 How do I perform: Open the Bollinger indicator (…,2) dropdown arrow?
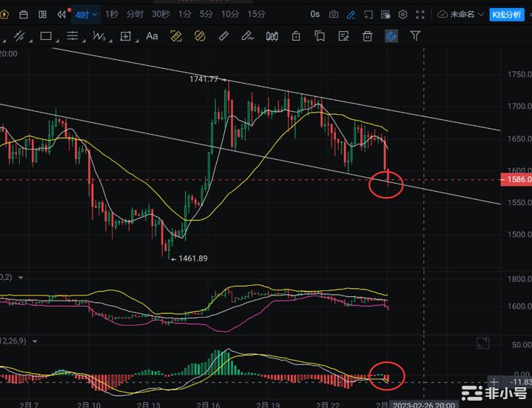[x=21, y=278]
